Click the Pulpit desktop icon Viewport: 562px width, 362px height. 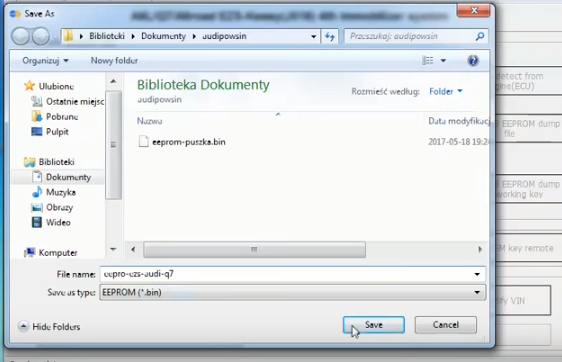coord(37,132)
